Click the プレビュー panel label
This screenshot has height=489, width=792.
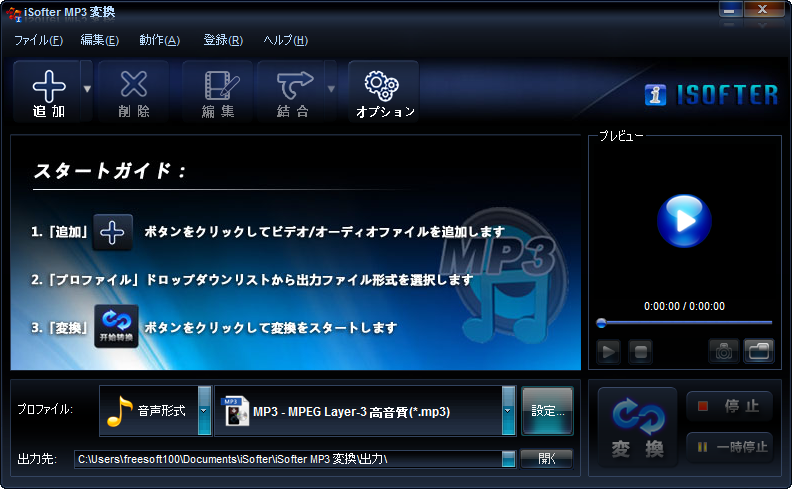621,136
